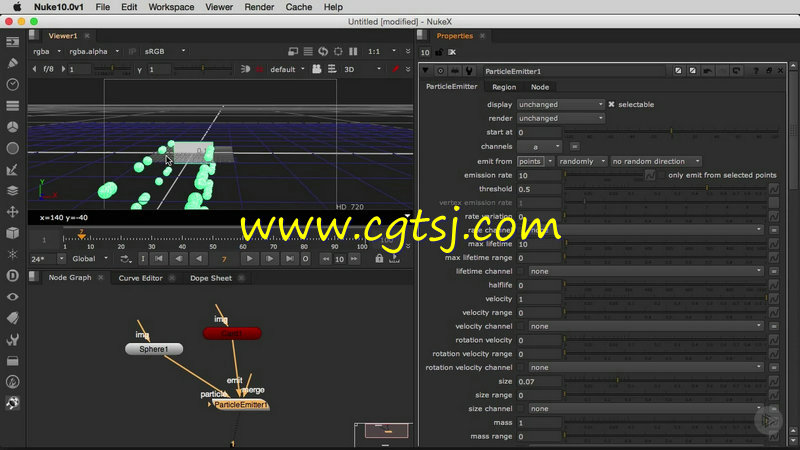Open the Channel nodes stacked-bars icon

(x=13, y=106)
